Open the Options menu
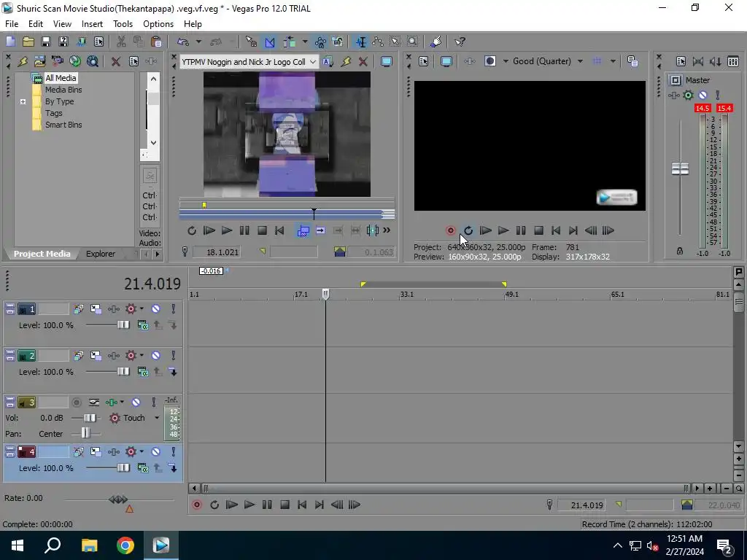Viewport: 747px width, 560px height. coord(158,24)
